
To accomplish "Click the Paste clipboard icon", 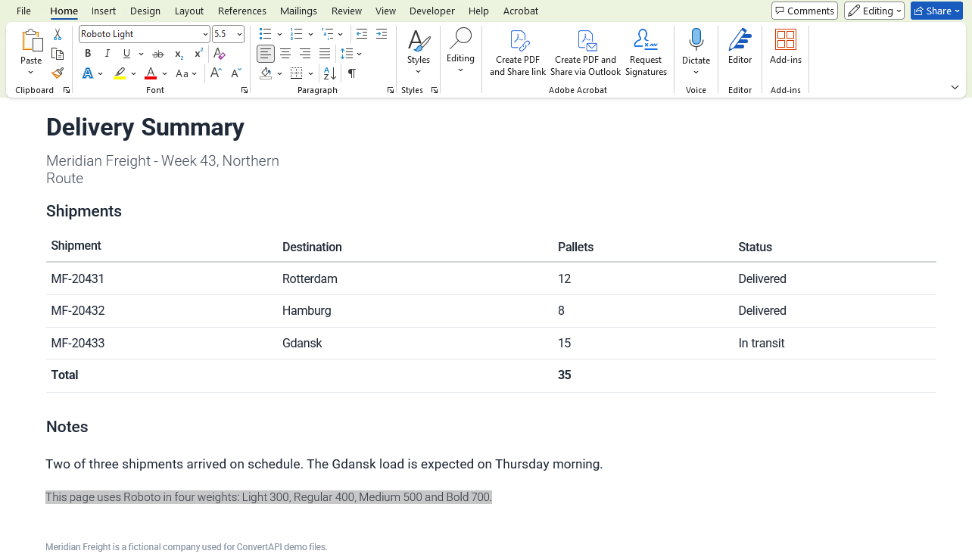I will (x=31, y=41).
